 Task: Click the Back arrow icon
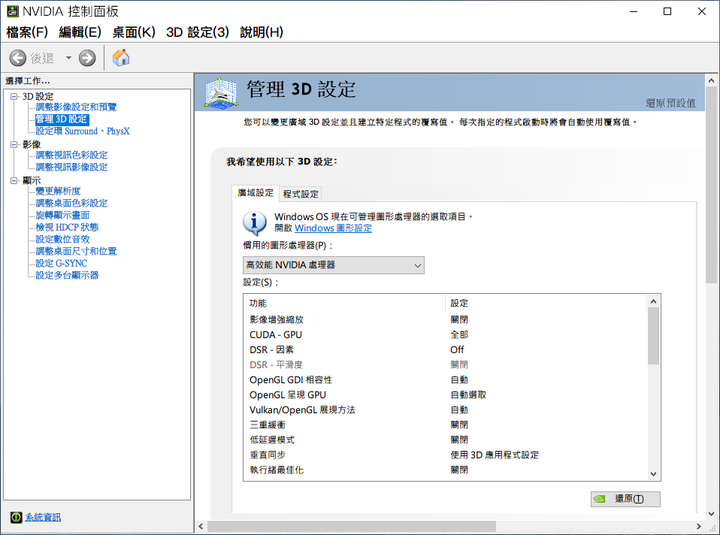pyautogui.click(x=18, y=58)
